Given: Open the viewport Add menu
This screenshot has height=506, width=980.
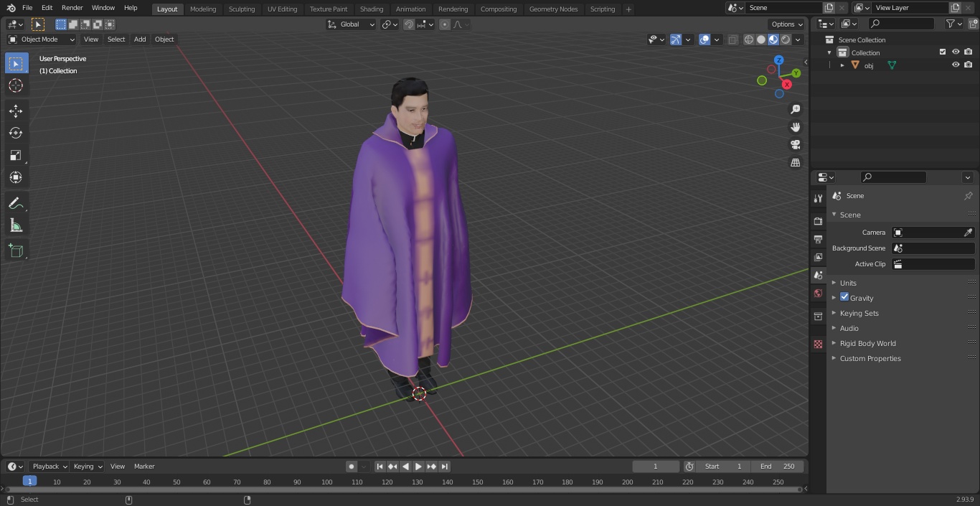Looking at the screenshot, I should (x=140, y=39).
